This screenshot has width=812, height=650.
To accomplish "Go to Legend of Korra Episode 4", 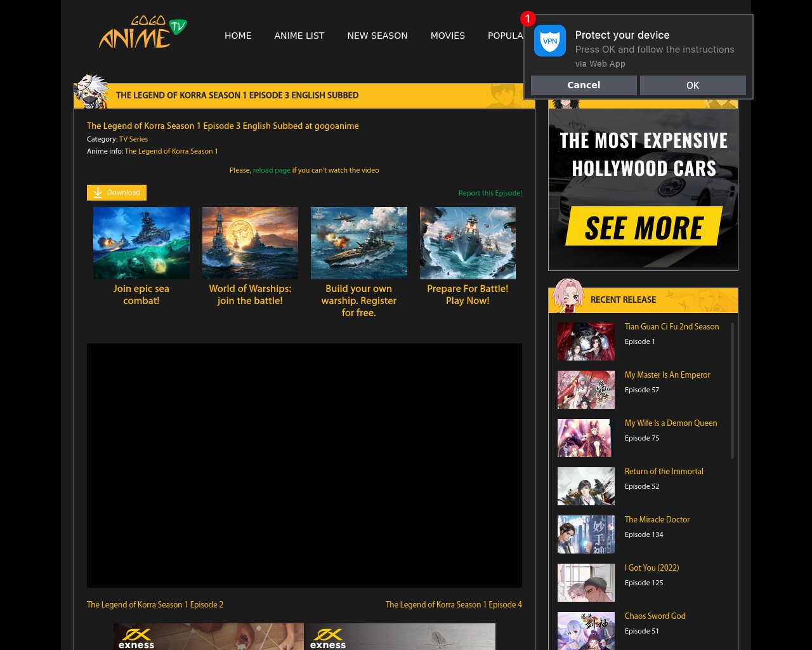I will pyautogui.click(x=454, y=604).
